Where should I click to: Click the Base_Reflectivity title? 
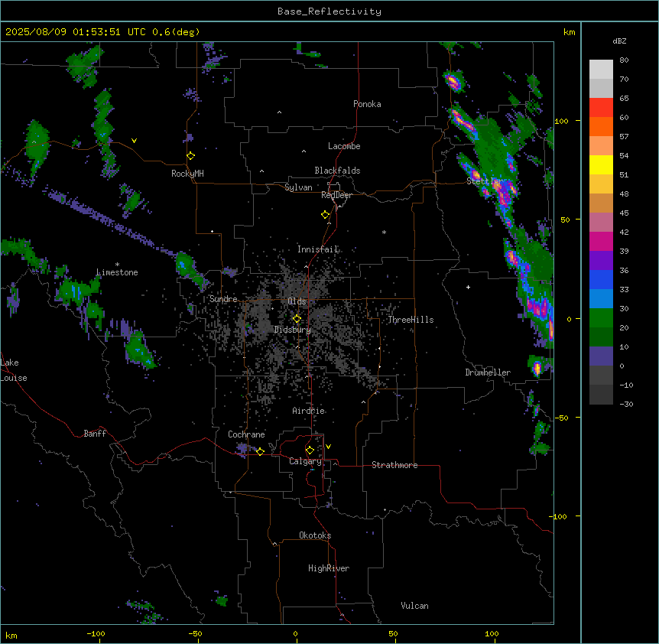tap(329, 11)
